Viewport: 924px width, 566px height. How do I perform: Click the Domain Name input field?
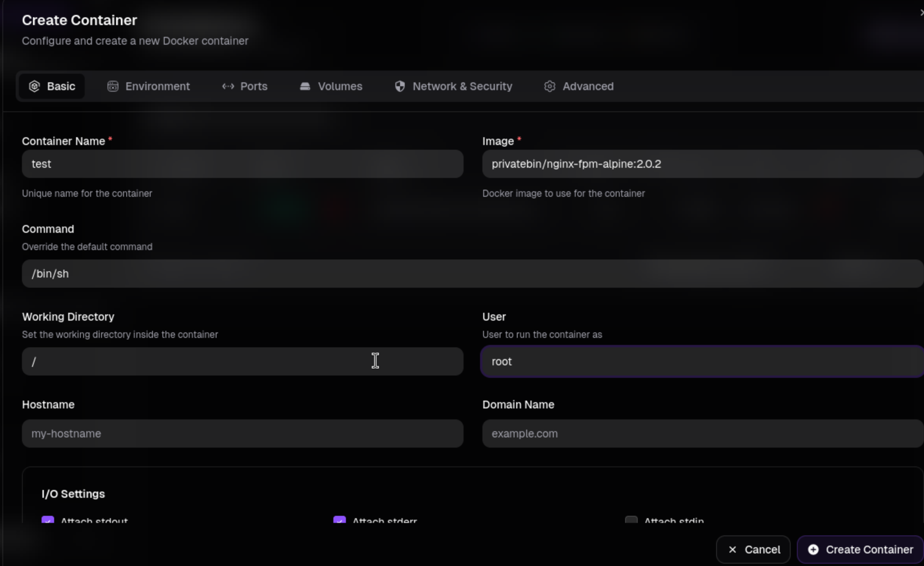pos(702,434)
